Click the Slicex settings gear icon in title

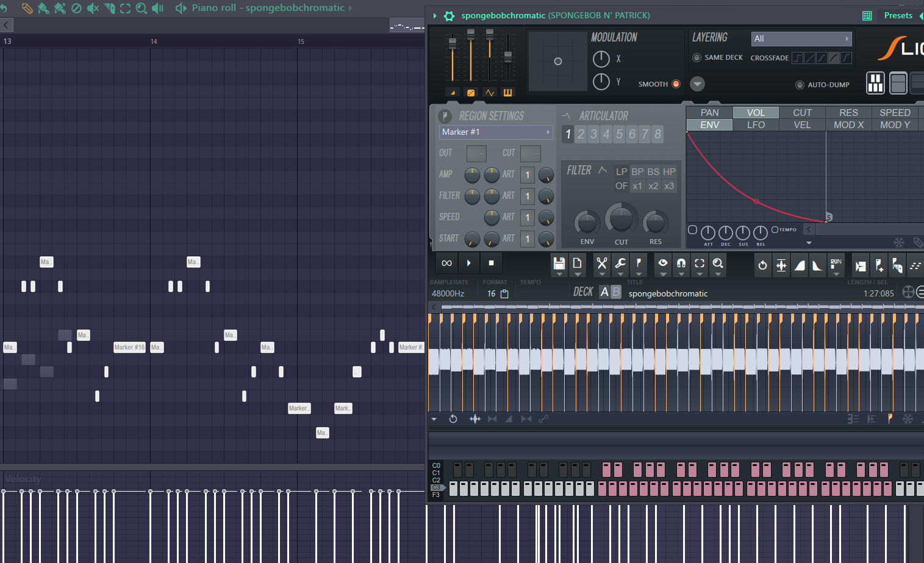449,16
